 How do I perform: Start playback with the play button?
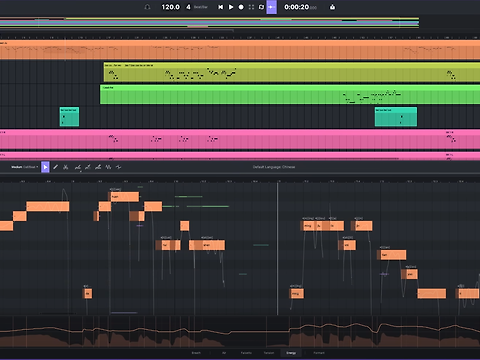231,7
